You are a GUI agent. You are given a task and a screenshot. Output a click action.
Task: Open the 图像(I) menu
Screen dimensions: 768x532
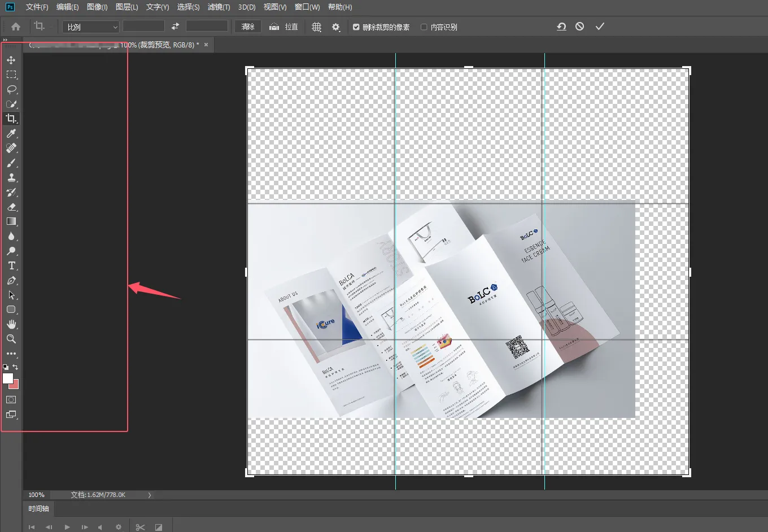click(x=97, y=7)
